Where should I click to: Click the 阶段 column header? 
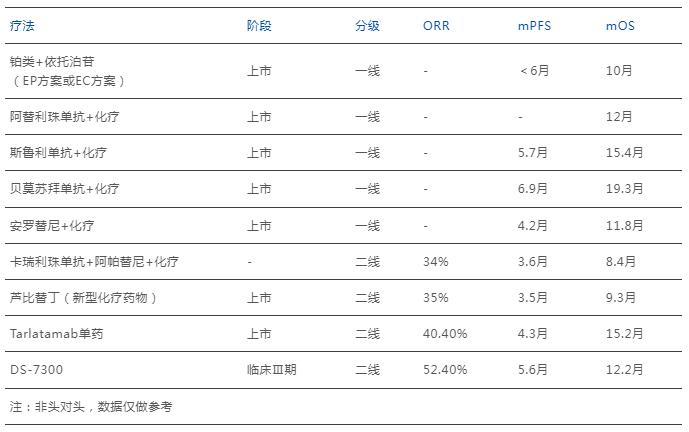[x=259, y=25]
